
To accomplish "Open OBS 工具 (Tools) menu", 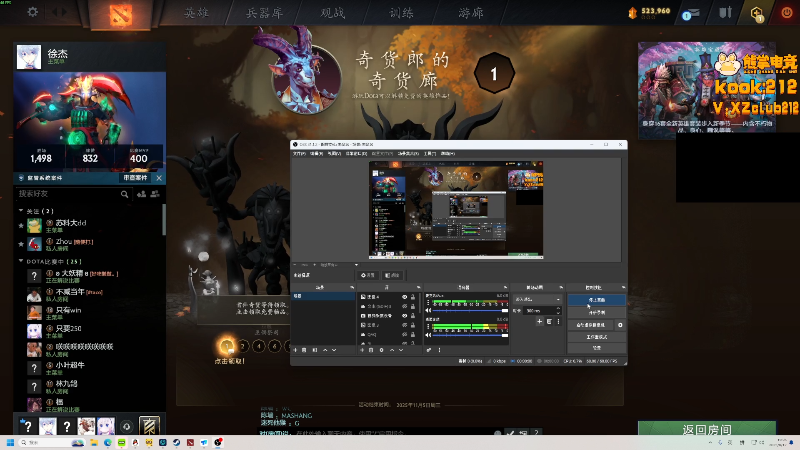I will (430, 154).
